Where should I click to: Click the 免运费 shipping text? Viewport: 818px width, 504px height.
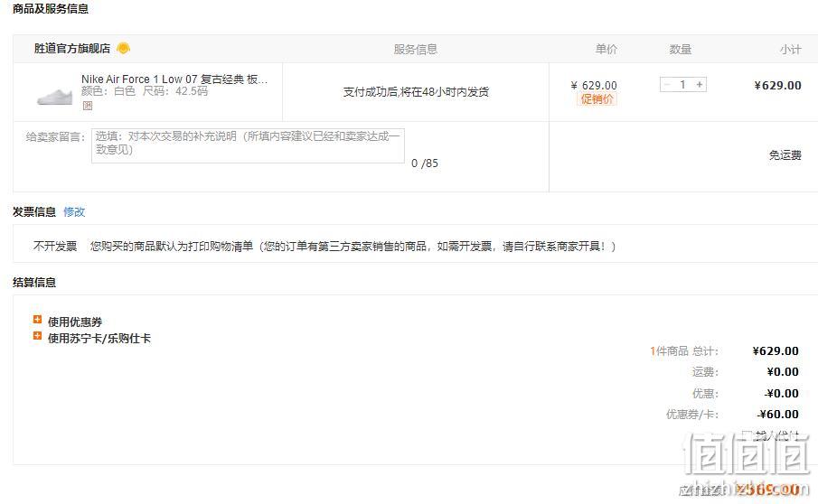pos(785,154)
